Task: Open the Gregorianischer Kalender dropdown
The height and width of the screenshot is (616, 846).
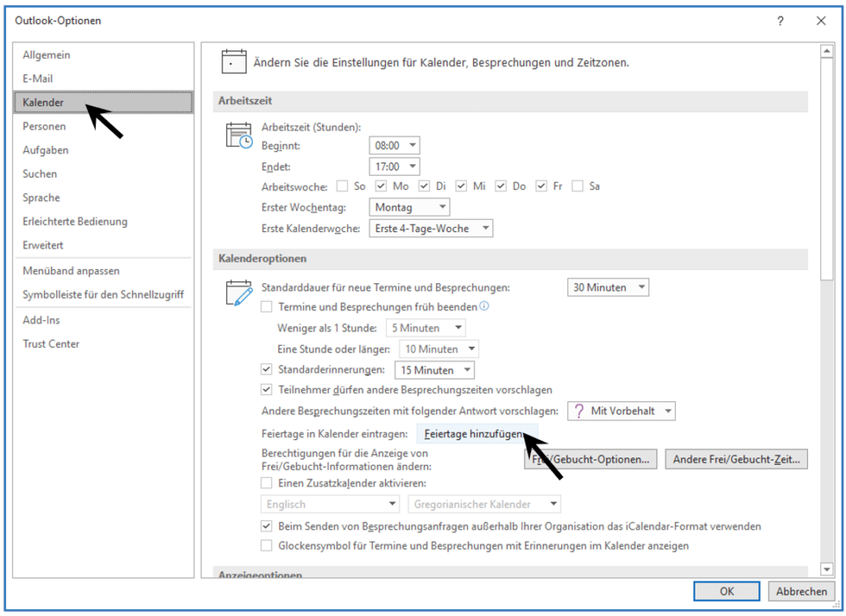Action: (x=484, y=505)
